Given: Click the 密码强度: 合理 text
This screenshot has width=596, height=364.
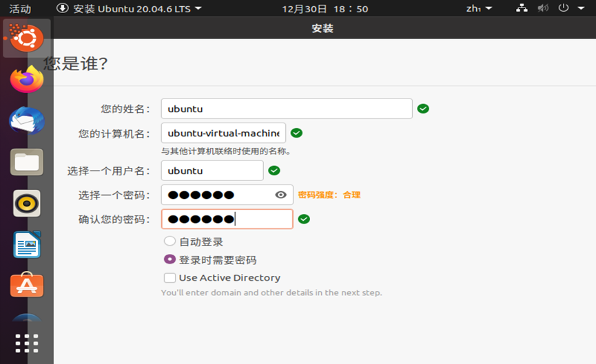Looking at the screenshot, I should pyautogui.click(x=329, y=195).
